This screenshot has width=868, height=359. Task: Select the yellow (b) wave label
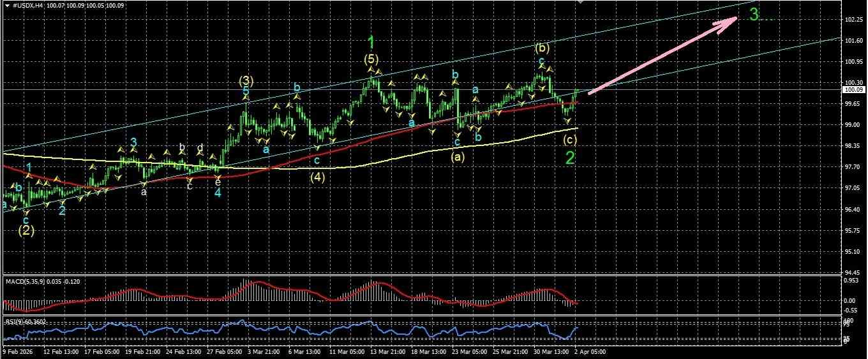click(542, 48)
